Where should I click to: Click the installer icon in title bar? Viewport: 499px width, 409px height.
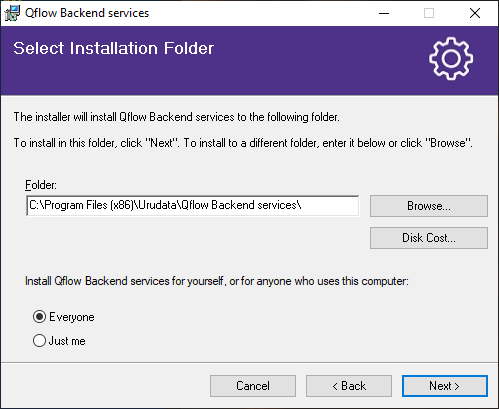click(12, 13)
